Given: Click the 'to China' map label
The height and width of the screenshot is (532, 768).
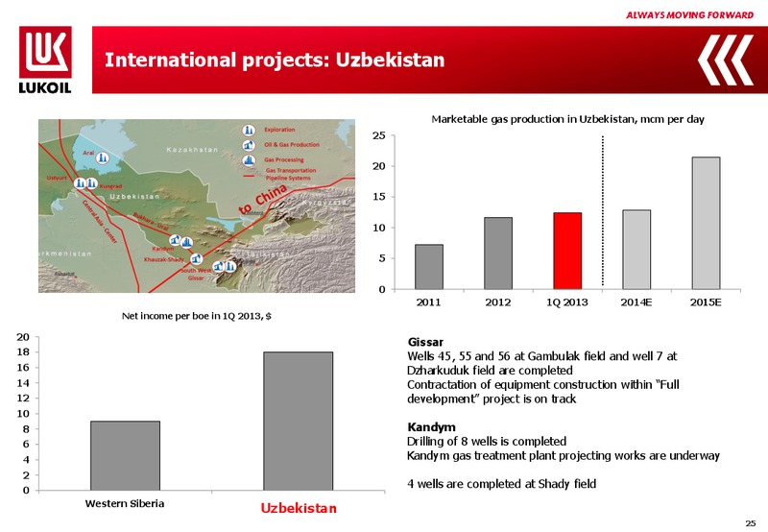Looking at the screenshot, I should 262,200.
